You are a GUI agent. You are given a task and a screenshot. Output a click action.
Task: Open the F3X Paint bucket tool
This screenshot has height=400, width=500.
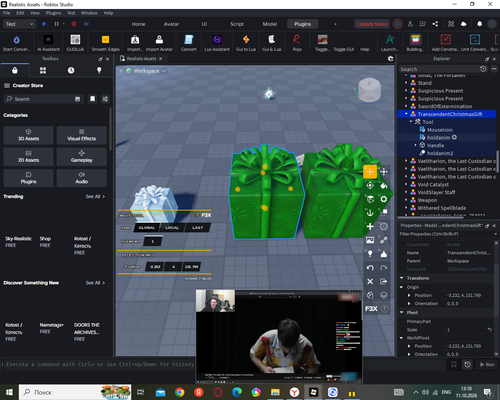pos(384,185)
